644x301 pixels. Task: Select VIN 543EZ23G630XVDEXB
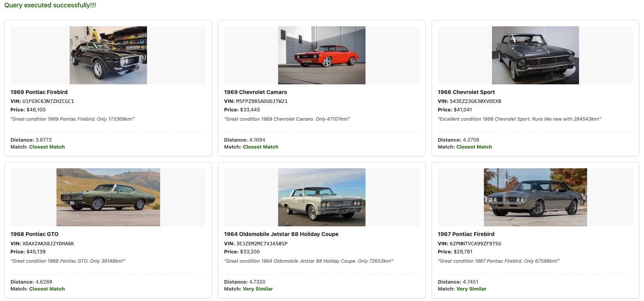(x=475, y=101)
